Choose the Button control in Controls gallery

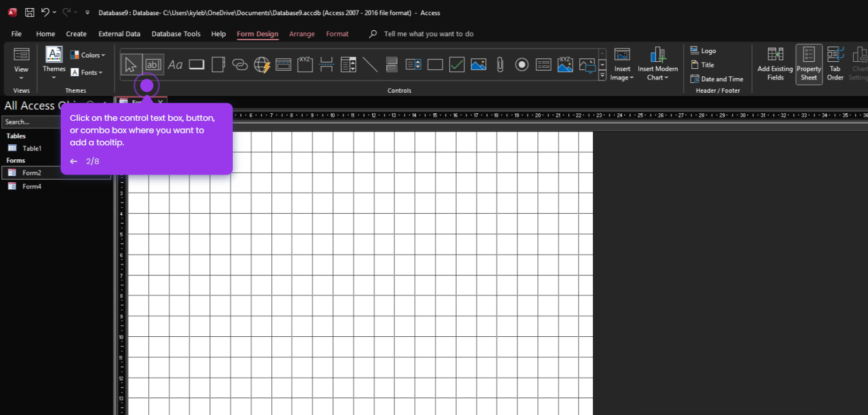pos(197,64)
